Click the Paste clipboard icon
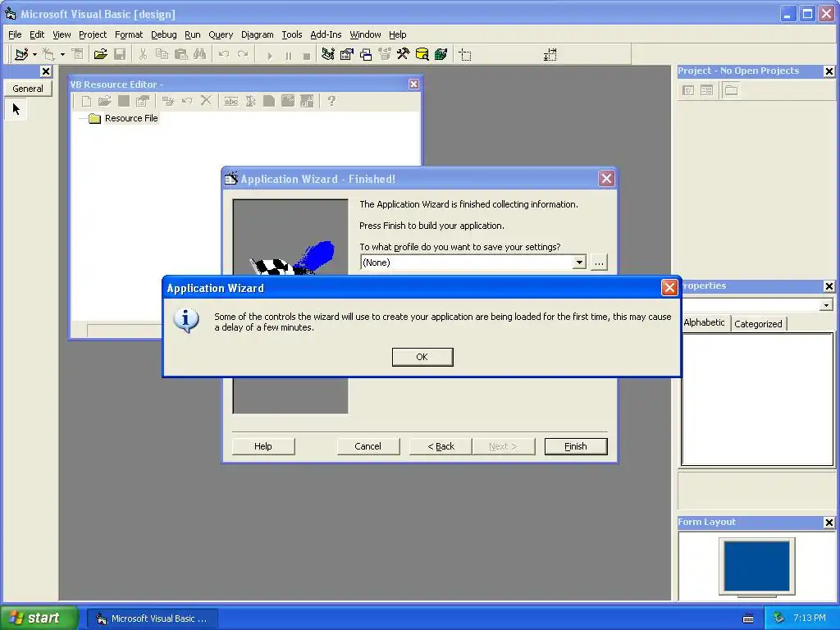This screenshot has width=840, height=630. 181,54
